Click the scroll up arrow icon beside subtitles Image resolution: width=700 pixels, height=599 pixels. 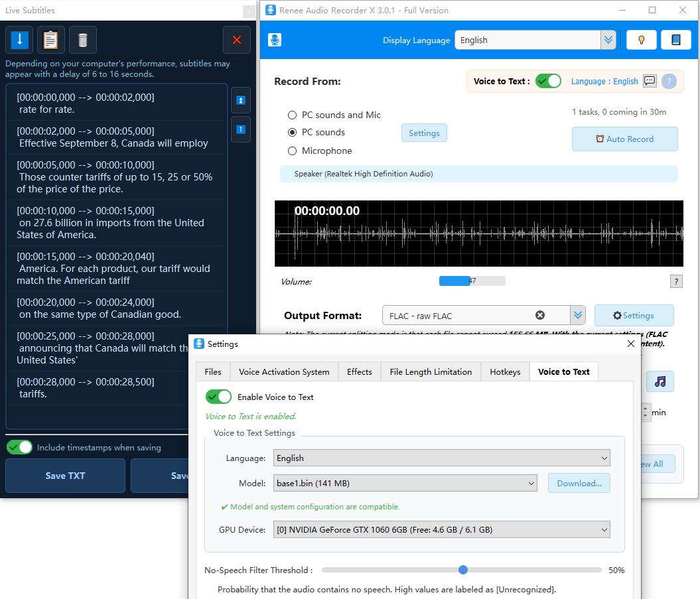(x=241, y=129)
